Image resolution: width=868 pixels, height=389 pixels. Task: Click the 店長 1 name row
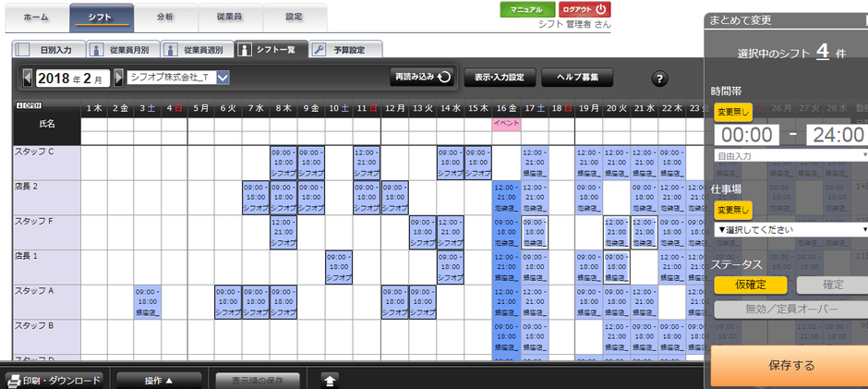pos(46,266)
